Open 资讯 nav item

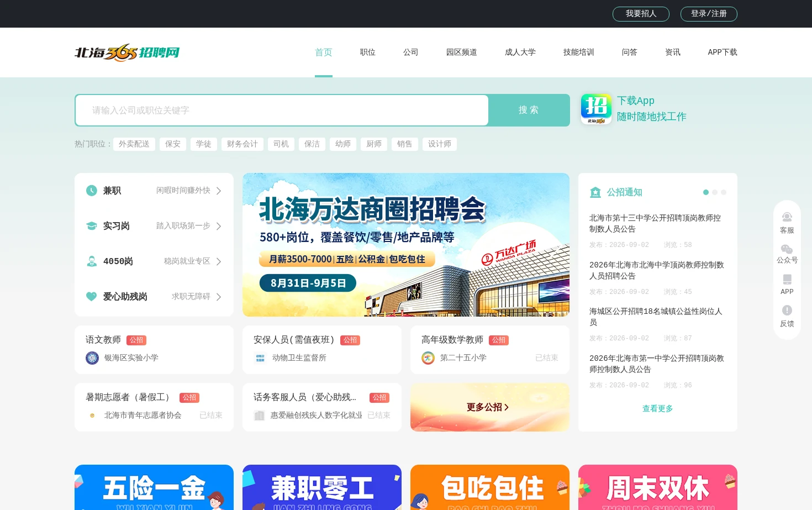[x=673, y=52]
